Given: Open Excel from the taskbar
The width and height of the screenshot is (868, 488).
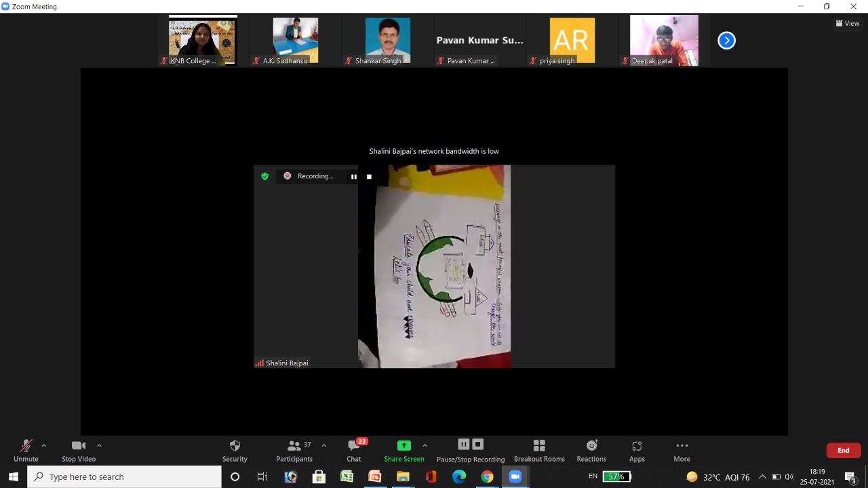Looking at the screenshot, I should coord(347,476).
